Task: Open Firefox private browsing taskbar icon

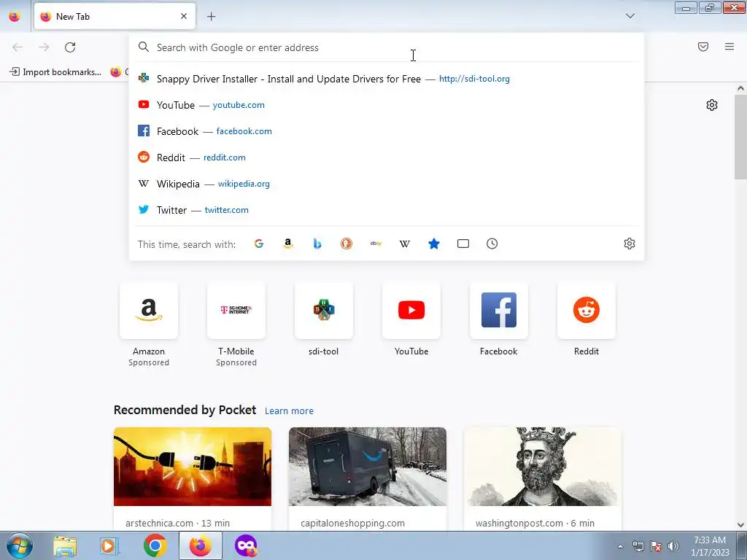Action: point(246,545)
